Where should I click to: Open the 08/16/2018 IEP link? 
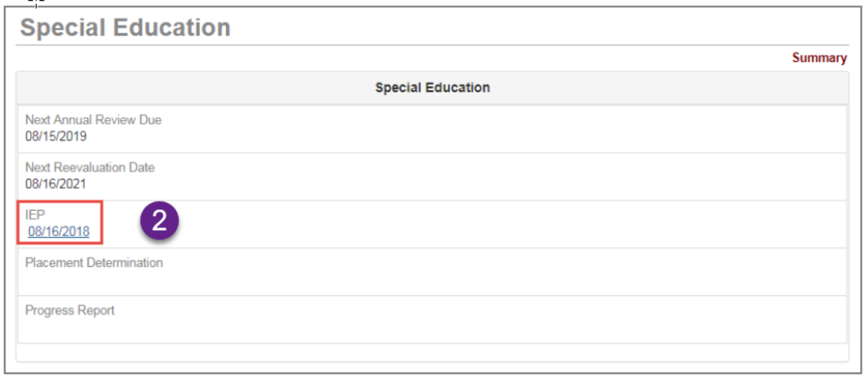tap(59, 232)
